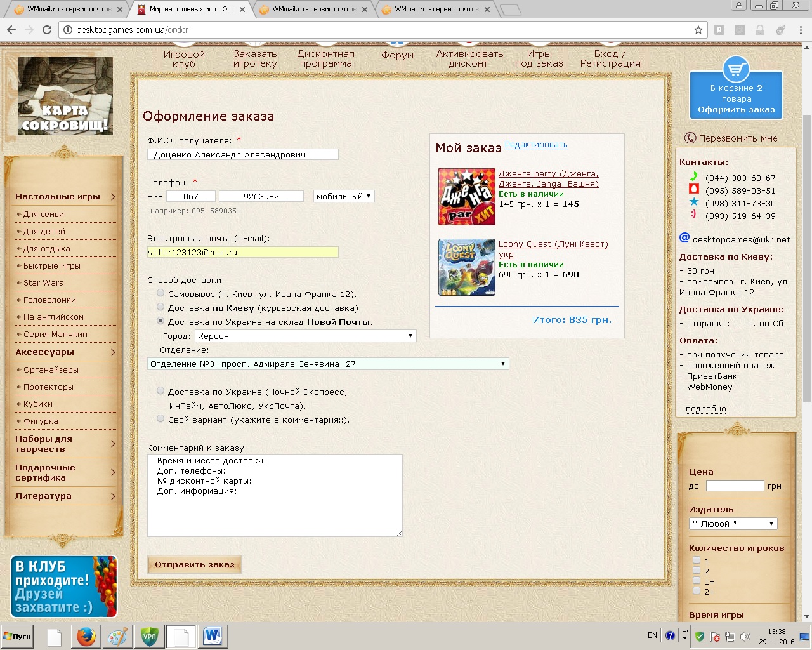812x650 pixels.
Task: Click the phone number 9263982 field
Action: 261,196
